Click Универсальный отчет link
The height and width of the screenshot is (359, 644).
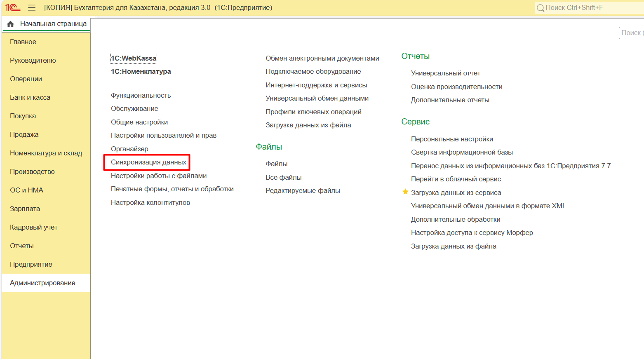pos(445,73)
